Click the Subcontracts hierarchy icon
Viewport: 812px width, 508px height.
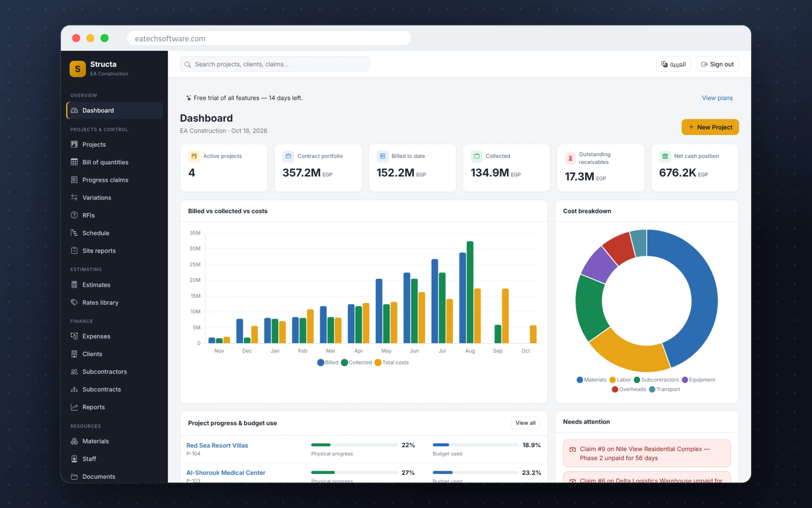(74, 389)
